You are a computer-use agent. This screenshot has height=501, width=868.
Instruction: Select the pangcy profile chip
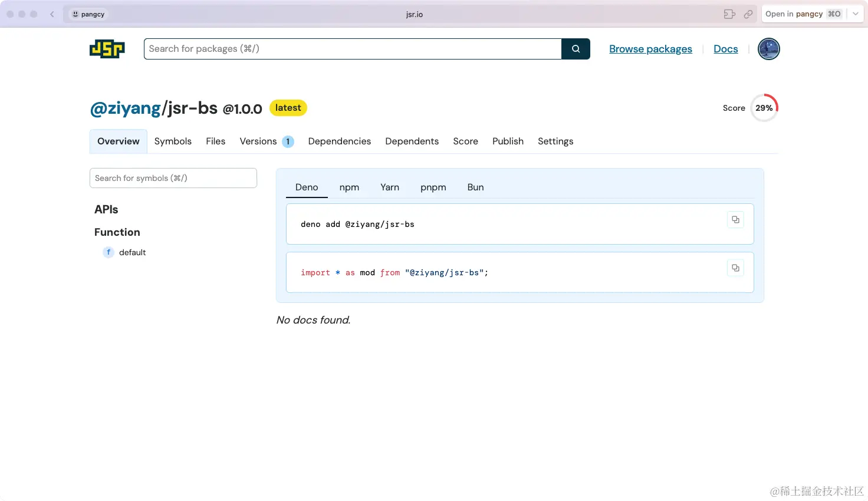(x=88, y=14)
